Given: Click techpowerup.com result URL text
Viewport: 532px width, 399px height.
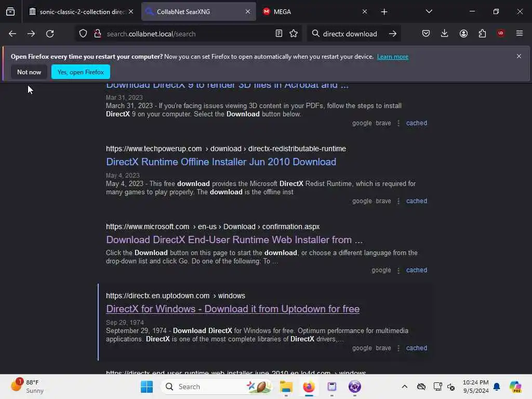Looking at the screenshot, I should point(226,149).
